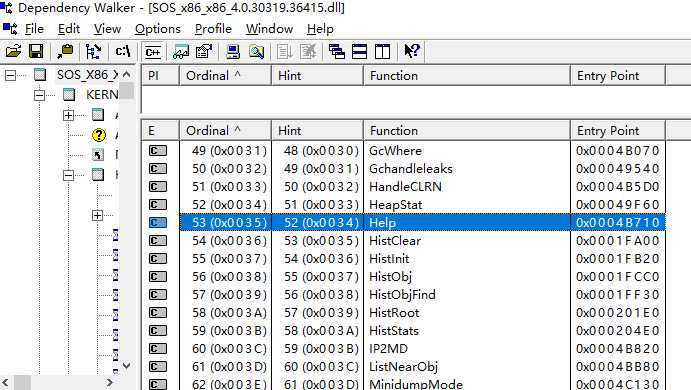Click the C export icon in HeapStat row
Viewport: 691px width, 390px height.
[x=158, y=204]
